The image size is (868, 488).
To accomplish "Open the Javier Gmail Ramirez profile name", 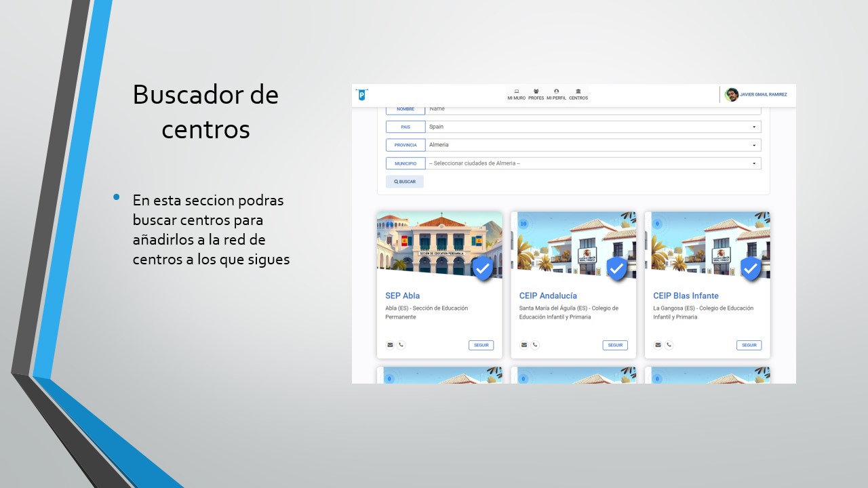I will click(764, 95).
